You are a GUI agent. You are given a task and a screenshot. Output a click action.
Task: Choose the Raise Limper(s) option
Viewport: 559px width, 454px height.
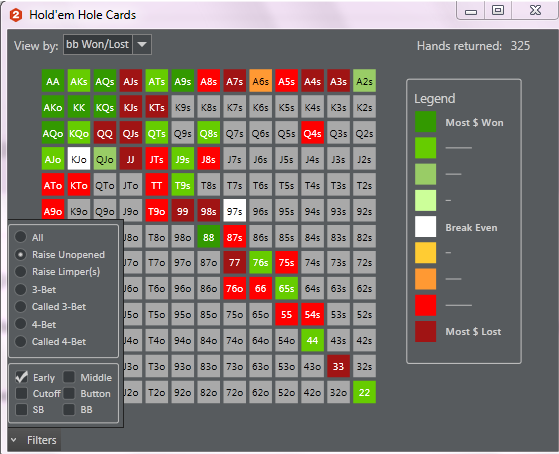21,272
